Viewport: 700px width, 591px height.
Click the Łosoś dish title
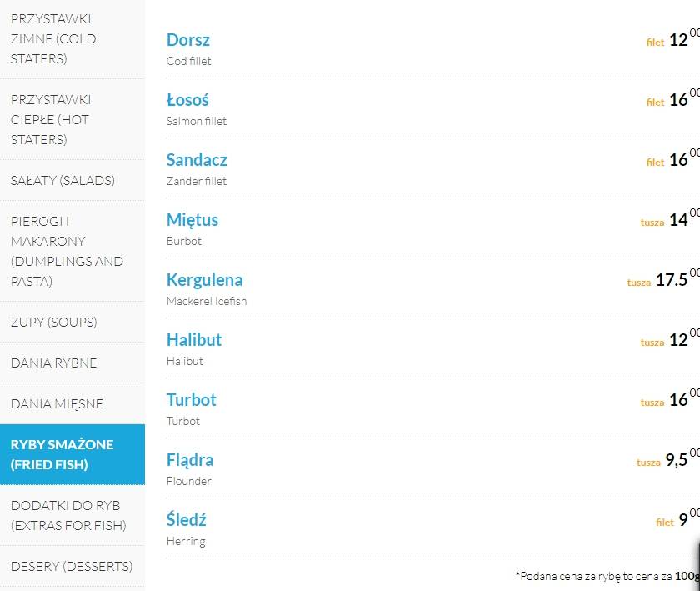pyautogui.click(x=187, y=100)
